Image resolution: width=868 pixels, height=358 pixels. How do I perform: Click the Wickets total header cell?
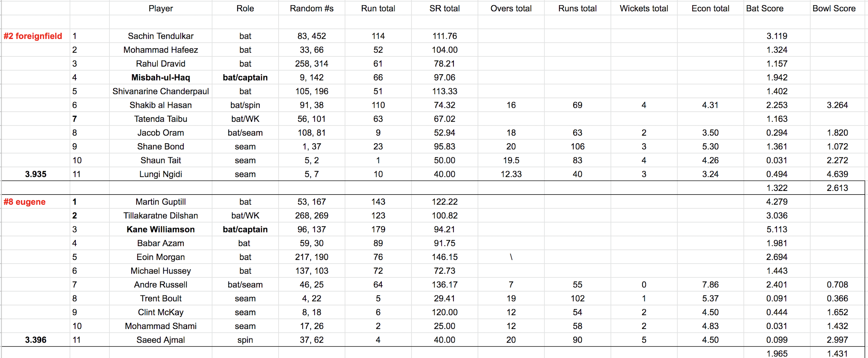[644, 9]
